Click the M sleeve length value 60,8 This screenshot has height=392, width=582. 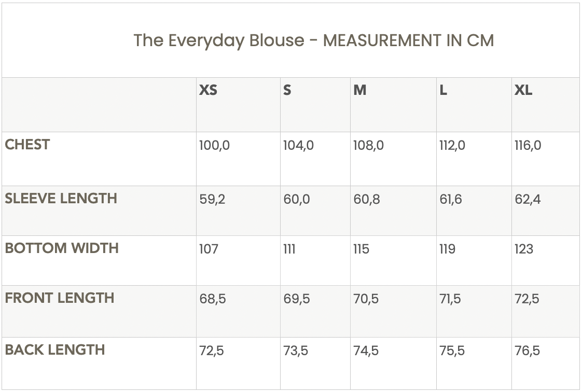click(366, 200)
